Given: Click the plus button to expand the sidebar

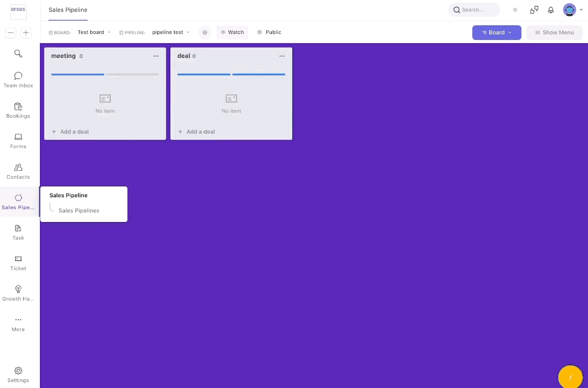Looking at the screenshot, I should tap(25, 33).
